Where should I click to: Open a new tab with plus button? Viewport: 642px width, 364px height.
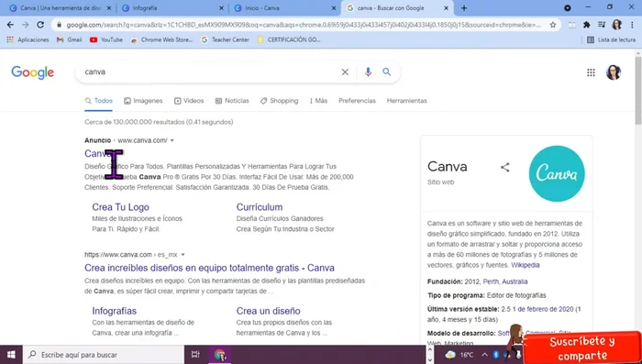coord(464,7)
